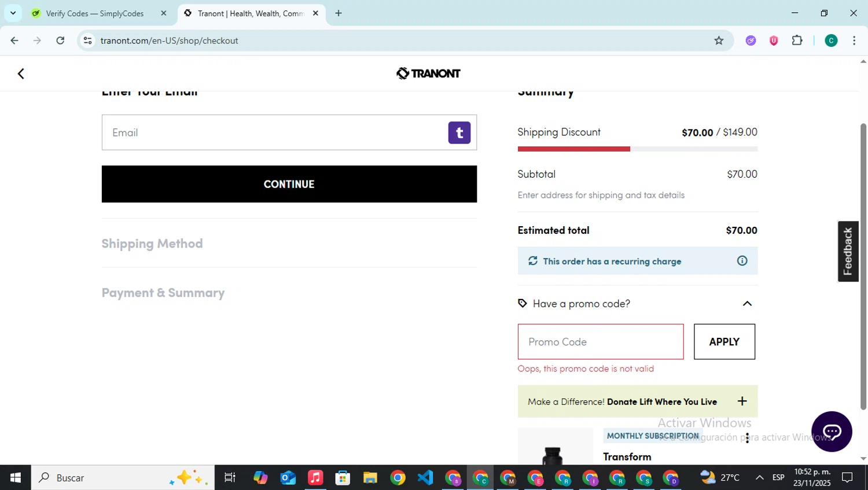868x490 pixels.
Task: Open the recurring charge info icon
Action: pos(742,261)
